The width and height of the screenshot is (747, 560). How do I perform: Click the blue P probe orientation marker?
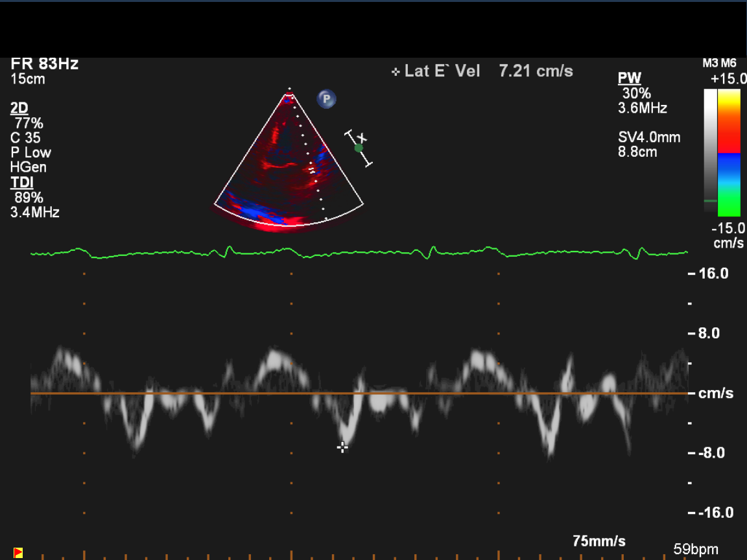pyautogui.click(x=327, y=99)
